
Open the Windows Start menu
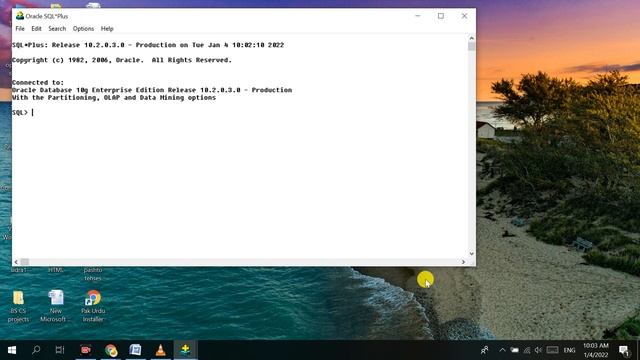tap(12, 350)
